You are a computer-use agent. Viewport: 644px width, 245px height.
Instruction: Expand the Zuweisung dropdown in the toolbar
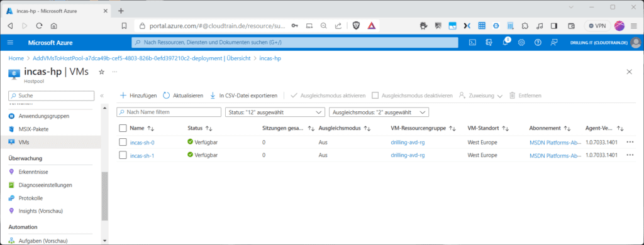click(x=480, y=95)
